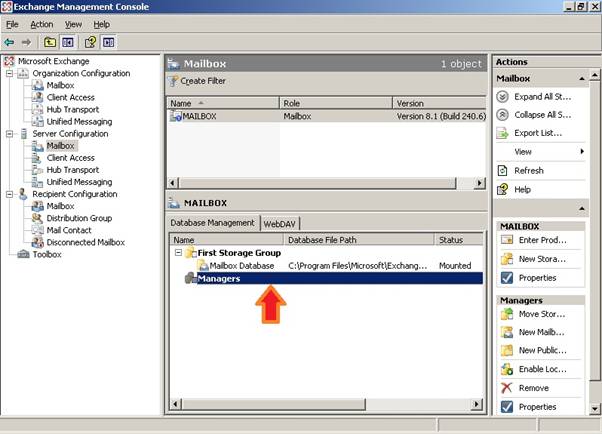Image resolution: width=602 pixels, height=434 pixels.
Task: Click Actions pane scroll down arrow
Action: coord(595,409)
